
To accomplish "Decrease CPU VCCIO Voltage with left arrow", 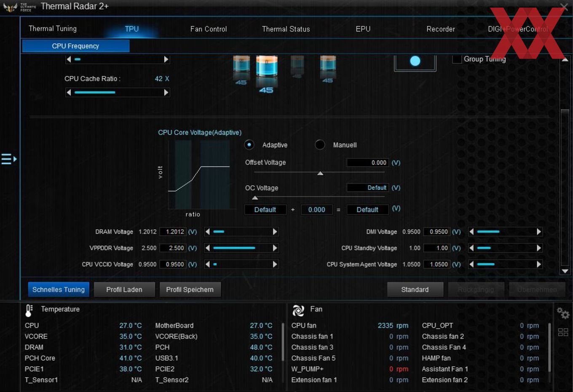I will (207, 264).
